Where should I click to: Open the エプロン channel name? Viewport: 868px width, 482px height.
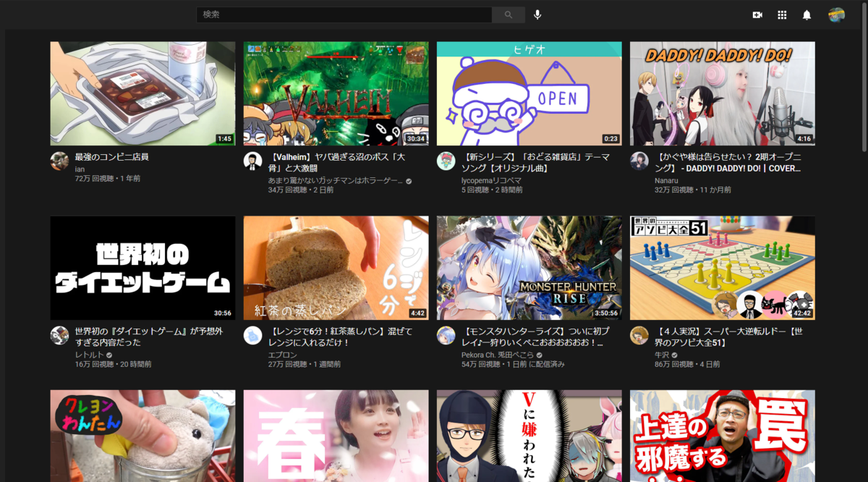pos(282,355)
